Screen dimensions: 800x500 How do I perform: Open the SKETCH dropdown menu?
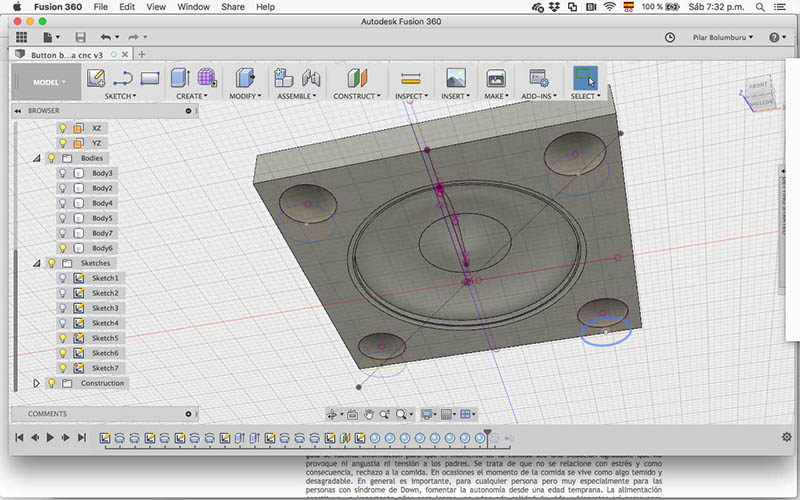120,96
